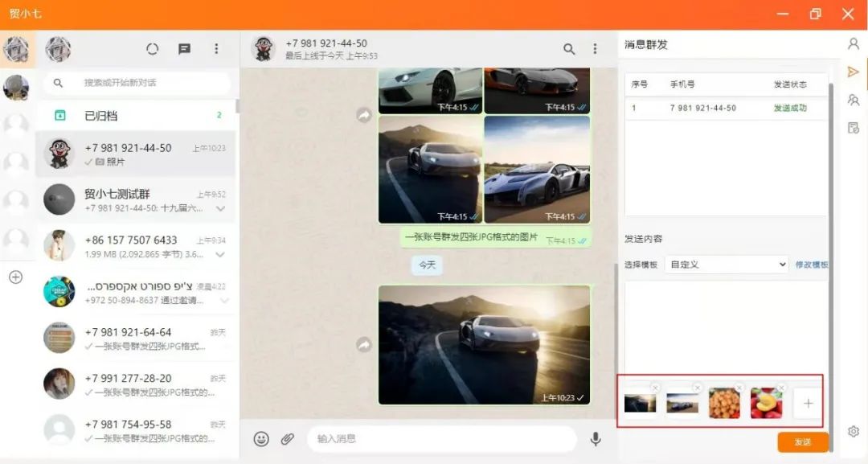This screenshot has width=868, height=464.
Task: Click the orange 发送 send button
Action: click(803, 441)
